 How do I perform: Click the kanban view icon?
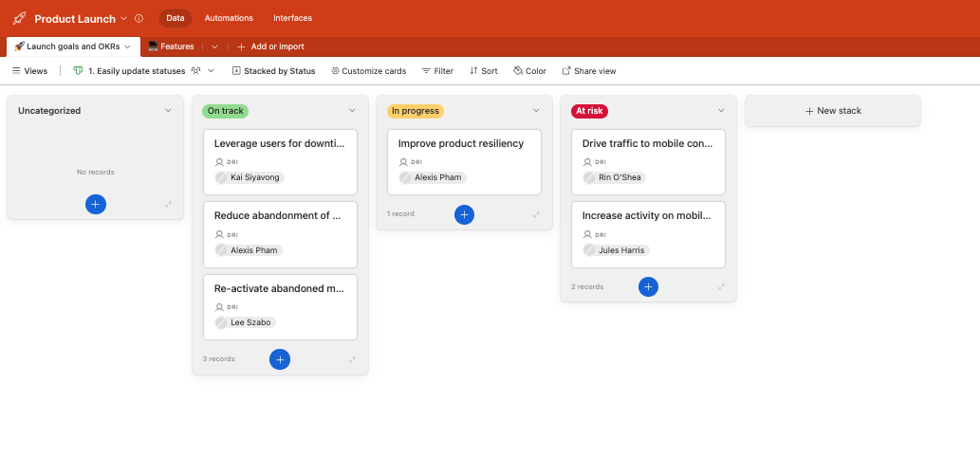point(78,70)
